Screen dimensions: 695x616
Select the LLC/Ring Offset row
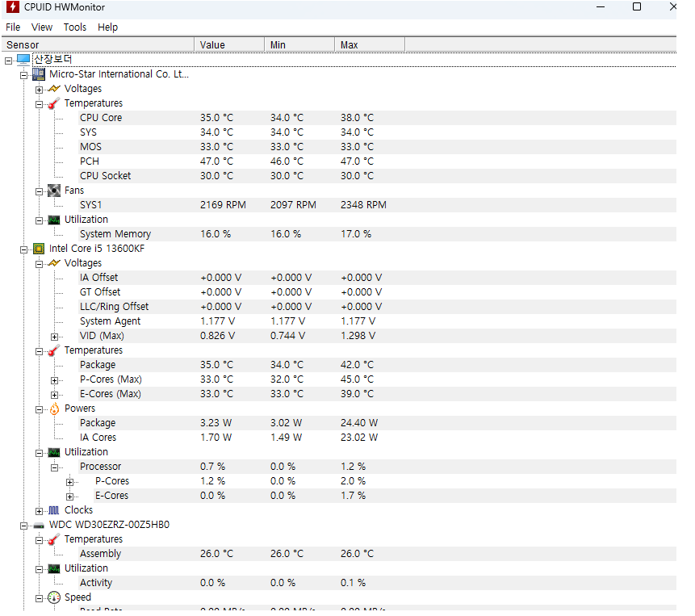click(377, 307)
